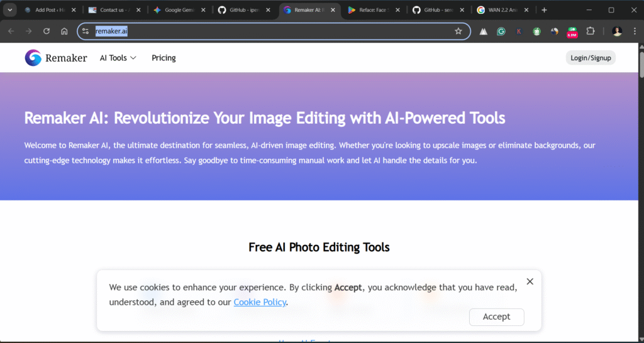The image size is (644, 343).
Task: Click the remaker.ai address bar
Action: point(270,31)
